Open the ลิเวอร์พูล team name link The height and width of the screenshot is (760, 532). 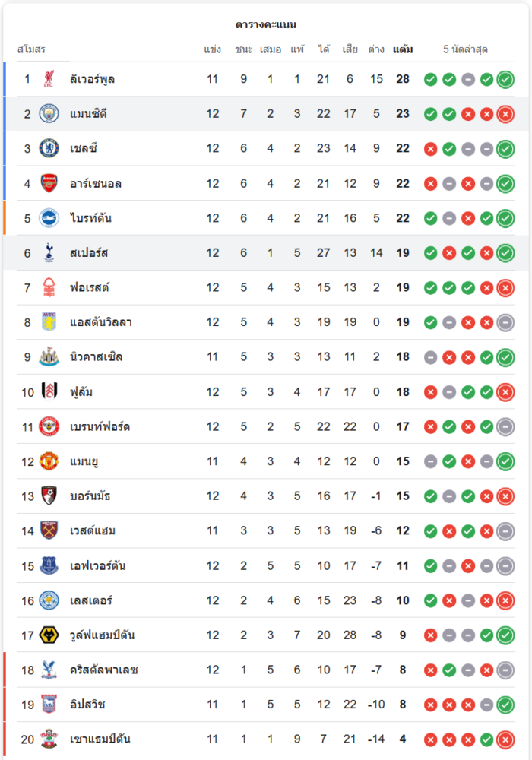click(92, 79)
